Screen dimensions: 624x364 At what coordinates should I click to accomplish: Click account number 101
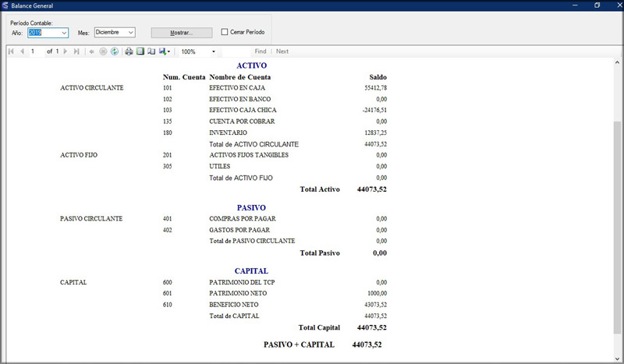click(167, 87)
